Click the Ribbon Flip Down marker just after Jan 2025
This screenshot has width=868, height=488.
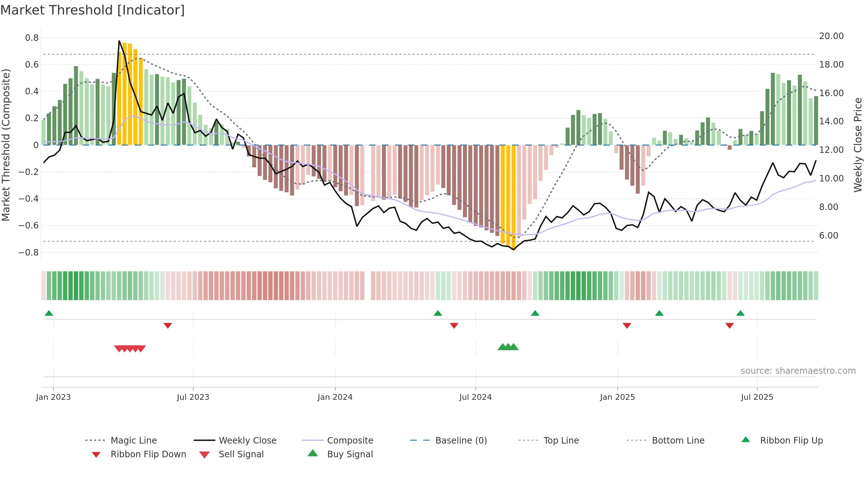click(627, 326)
